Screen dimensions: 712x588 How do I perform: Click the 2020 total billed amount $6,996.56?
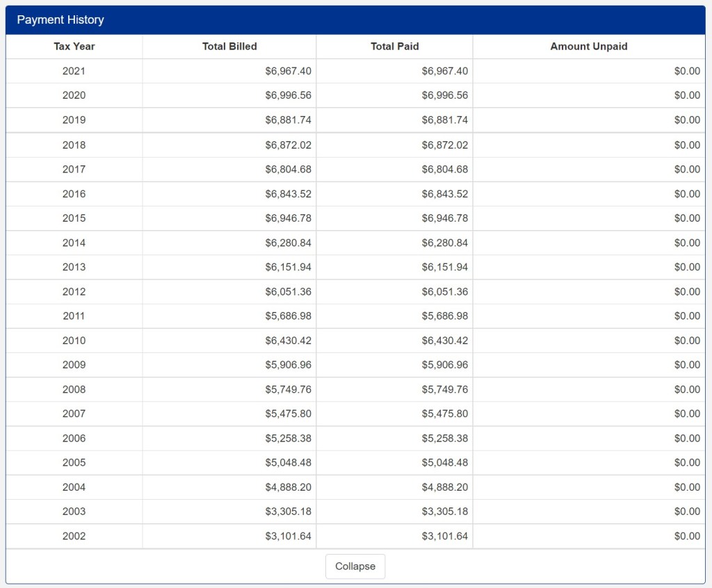[288, 95]
